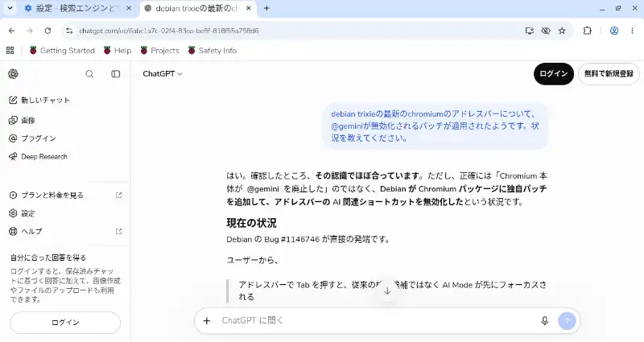This screenshot has width=644, height=342.
Task: Click the 自分に合った回答を得る heading
Action: 48,258
